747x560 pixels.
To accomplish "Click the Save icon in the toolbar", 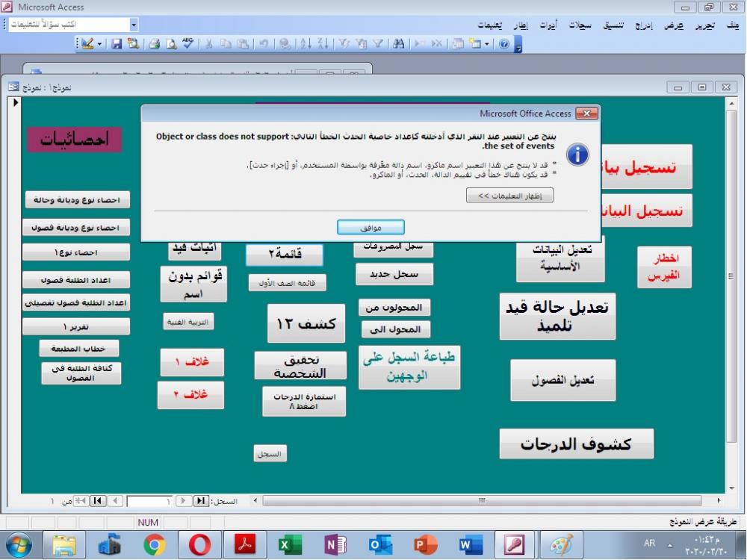I will (117, 44).
